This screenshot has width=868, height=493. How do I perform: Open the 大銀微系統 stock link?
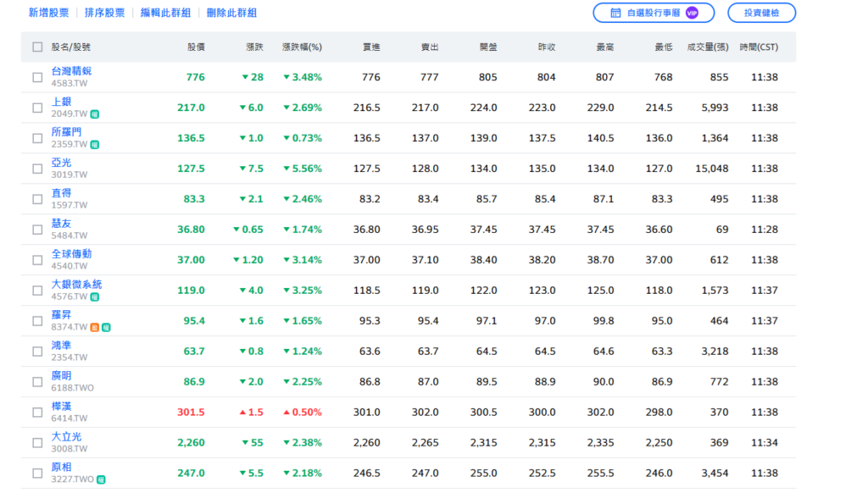[76, 285]
